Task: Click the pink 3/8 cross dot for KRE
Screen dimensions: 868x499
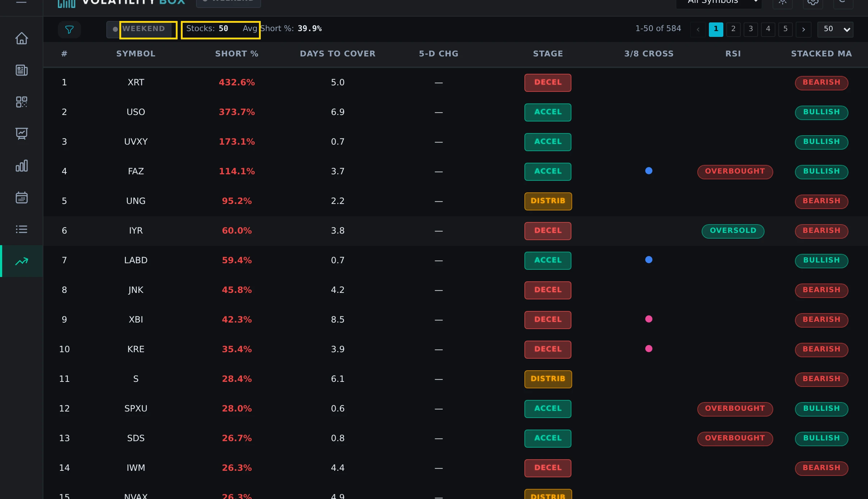Action: [x=649, y=349]
